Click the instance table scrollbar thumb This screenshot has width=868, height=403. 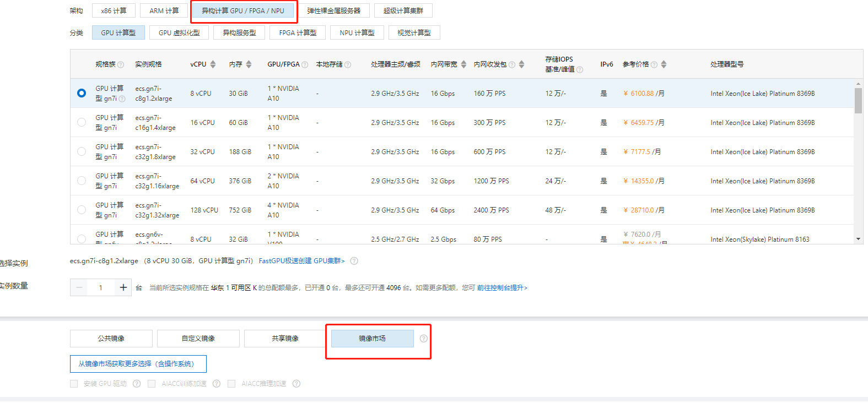coord(858,101)
